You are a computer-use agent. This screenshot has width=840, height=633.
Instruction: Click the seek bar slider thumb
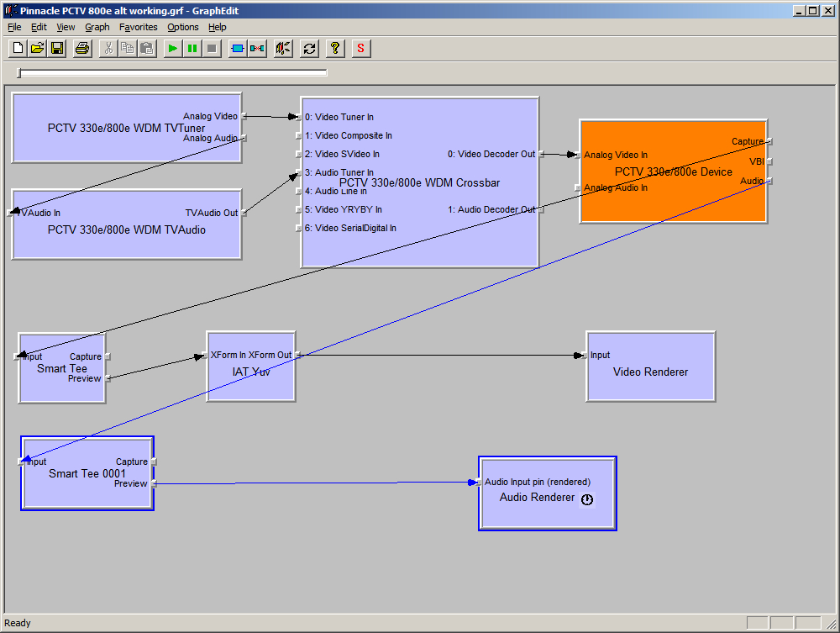18,72
